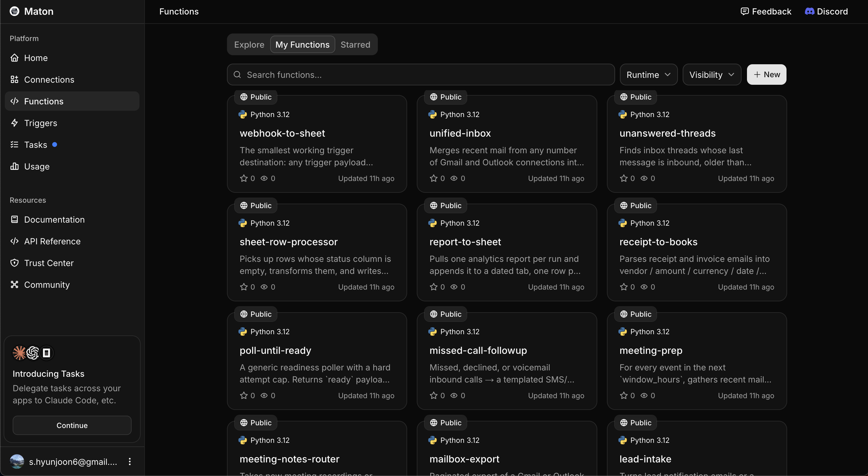Star the webhook-to-sheet function

[x=244, y=178]
